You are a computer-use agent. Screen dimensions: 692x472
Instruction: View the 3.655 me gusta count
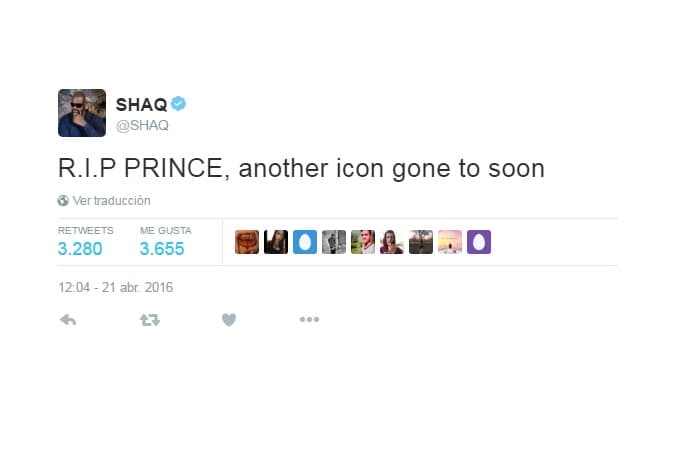coord(162,249)
